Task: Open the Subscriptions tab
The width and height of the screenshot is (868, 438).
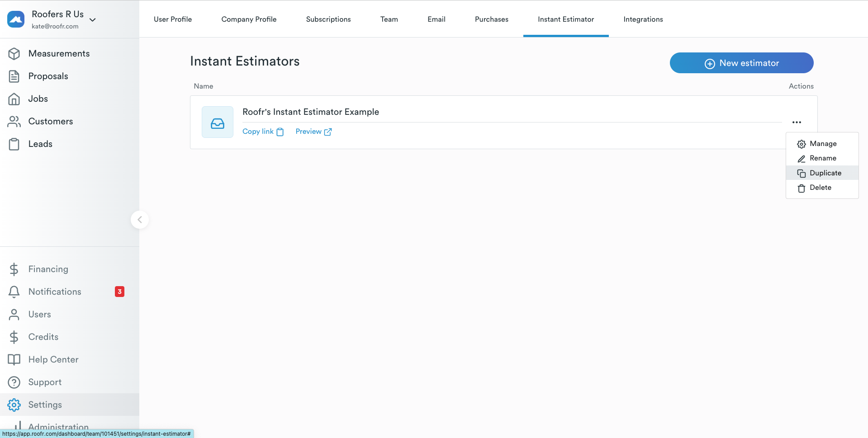Action: [328, 19]
